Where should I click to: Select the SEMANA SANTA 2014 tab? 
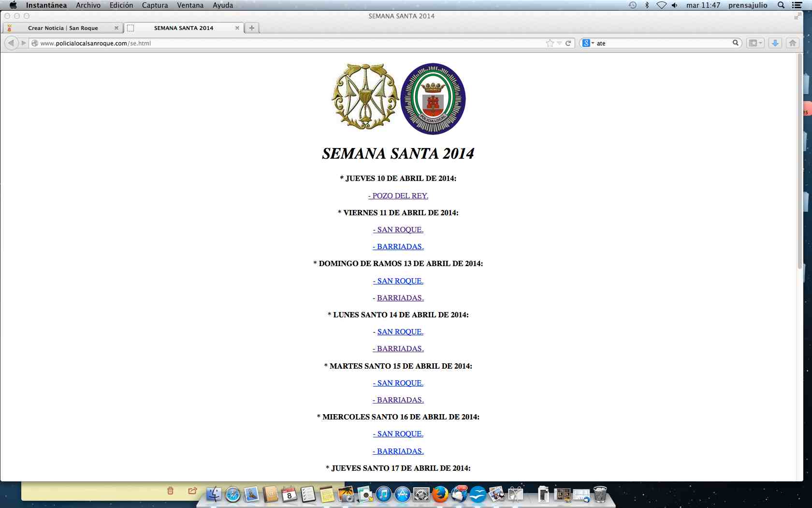click(x=184, y=28)
